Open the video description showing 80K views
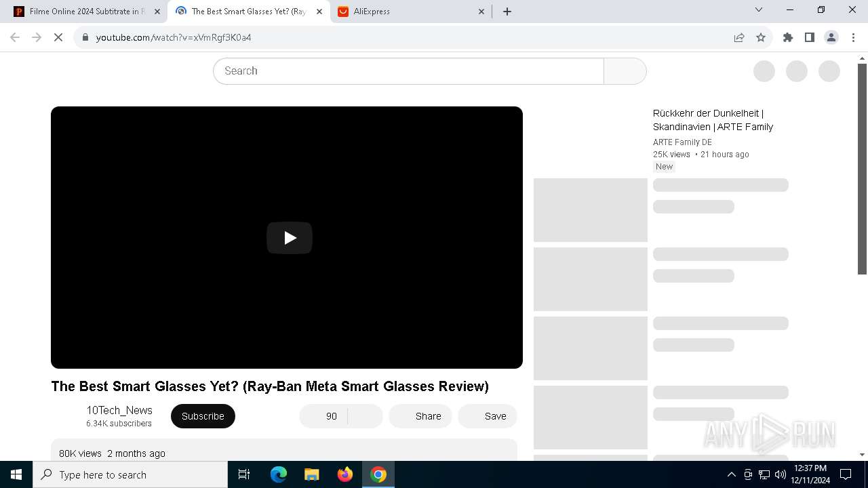868x488 pixels. [x=284, y=450]
